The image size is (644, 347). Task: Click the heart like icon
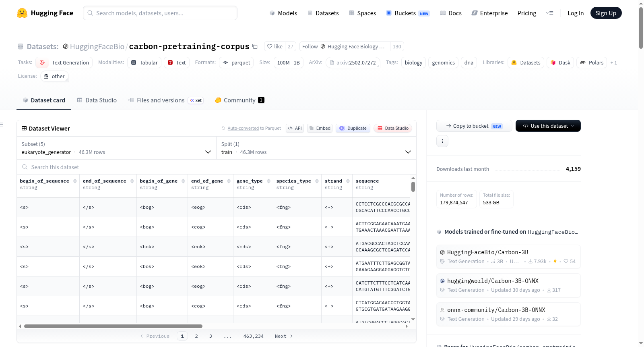[270, 46]
